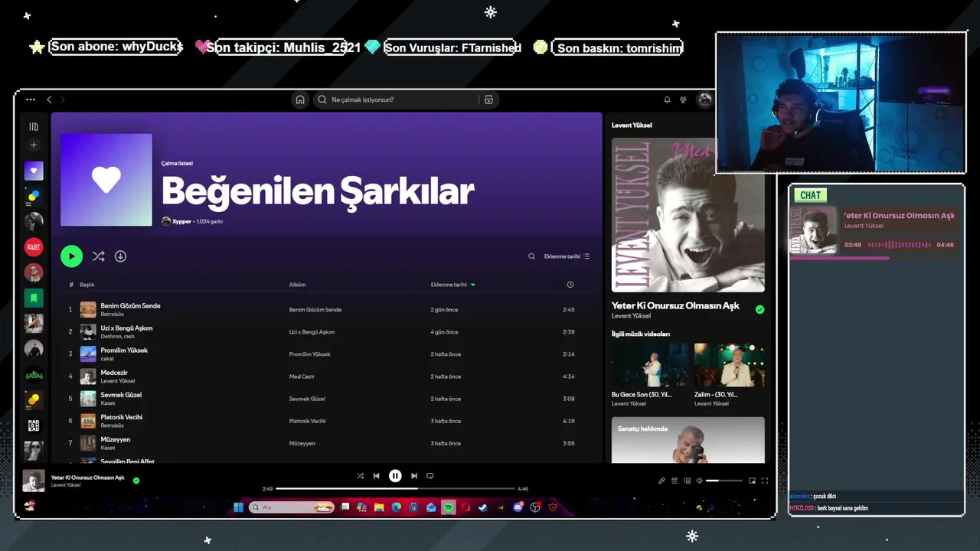Seek in the song progress bar

tap(395, 488)
